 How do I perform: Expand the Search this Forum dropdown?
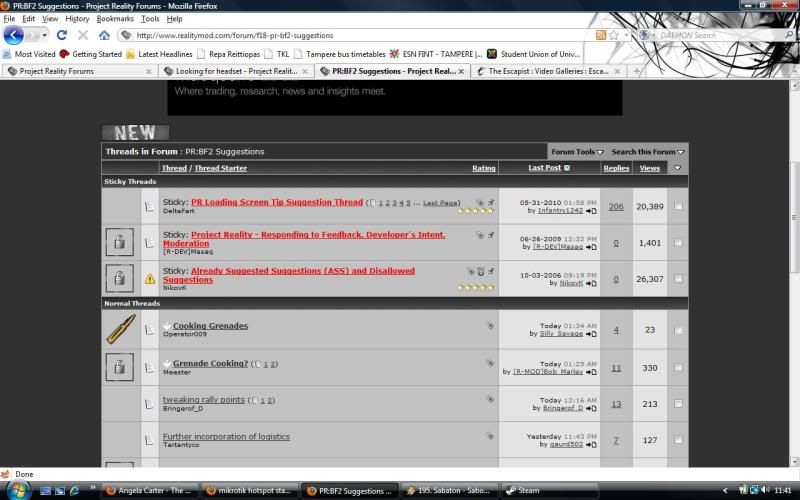point(648,152)
